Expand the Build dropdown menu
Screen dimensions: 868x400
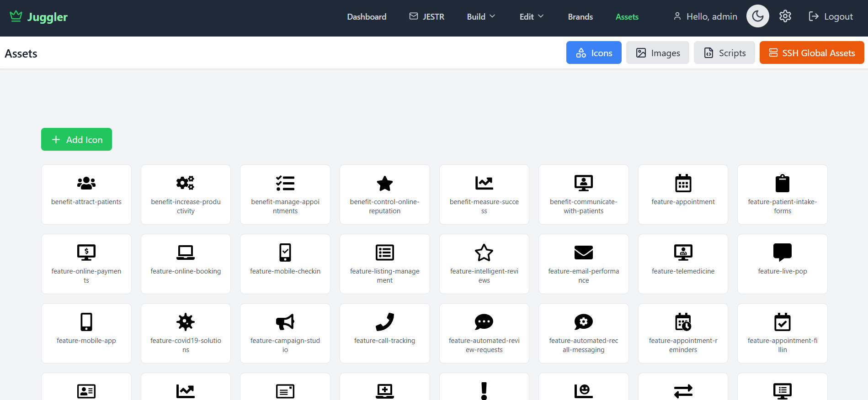coord(481,17)
